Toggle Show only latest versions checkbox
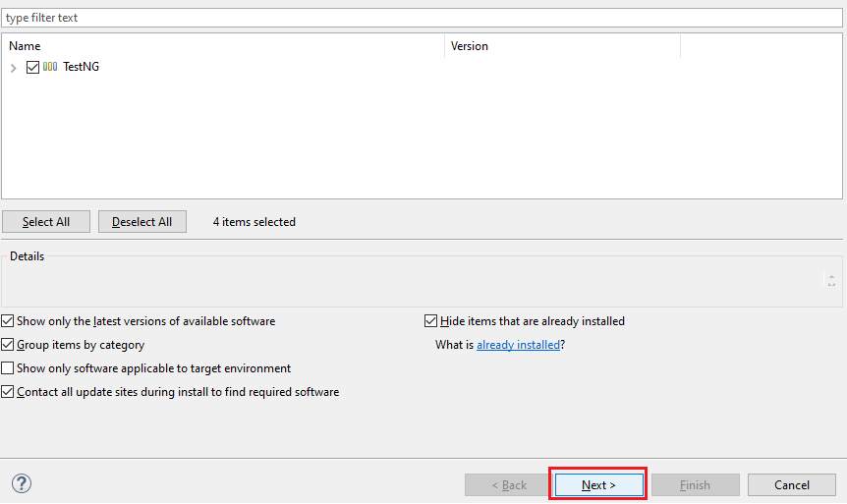Screen dimensions: 847x504 (8, 321)
